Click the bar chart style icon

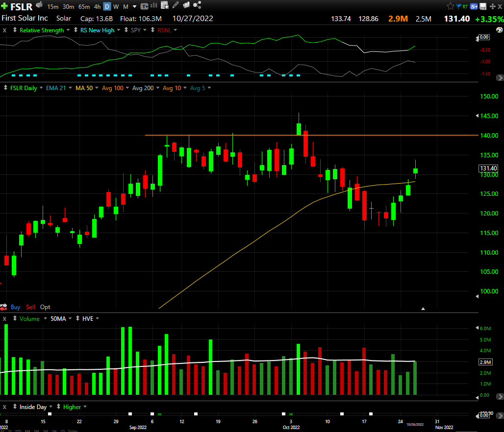pyautogui.click(x=154, y=5)
